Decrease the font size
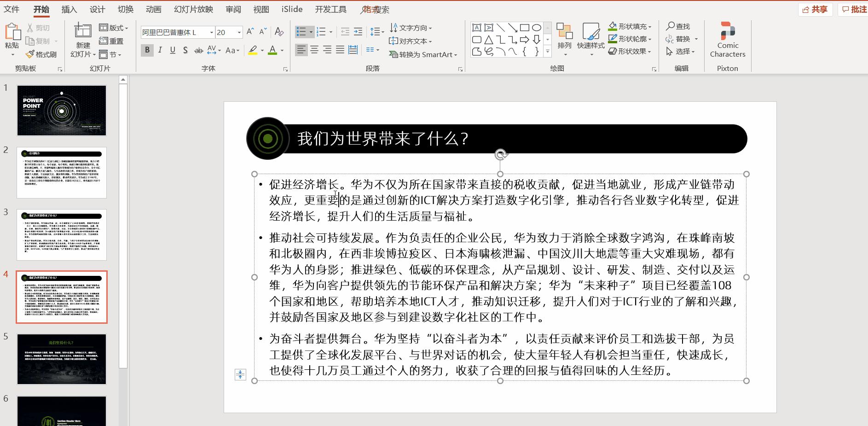The height and width of the screenshot is (426, 868). 263,32
